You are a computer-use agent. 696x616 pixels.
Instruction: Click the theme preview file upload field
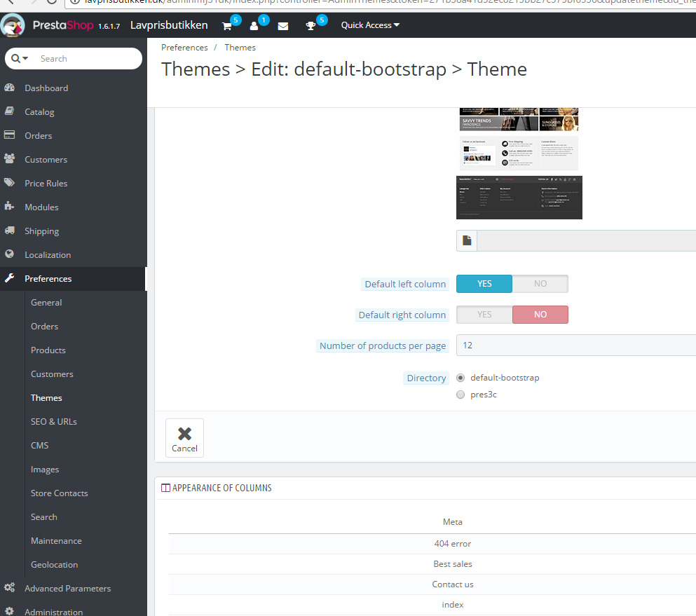(587, 240)
